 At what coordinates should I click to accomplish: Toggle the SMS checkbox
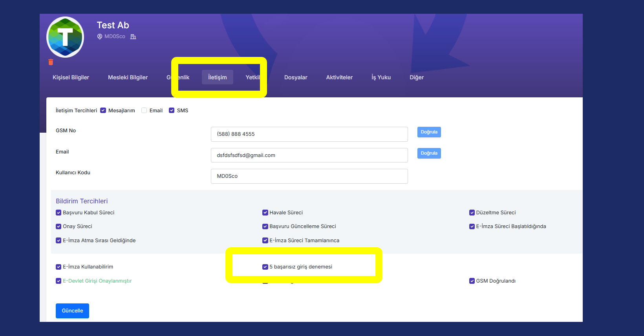point(172,110)
